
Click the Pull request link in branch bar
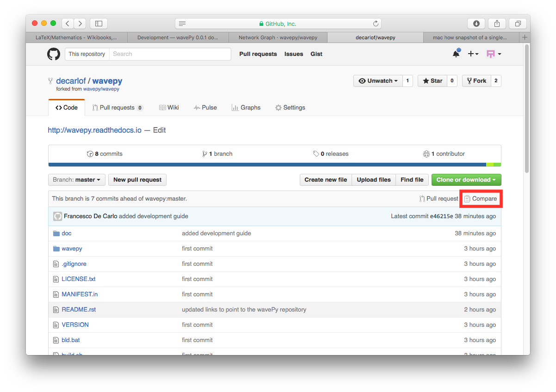tap(439, 199)
